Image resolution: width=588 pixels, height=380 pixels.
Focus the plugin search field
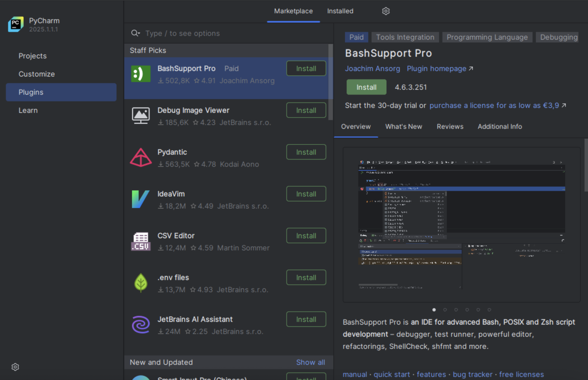click(229, 33)
